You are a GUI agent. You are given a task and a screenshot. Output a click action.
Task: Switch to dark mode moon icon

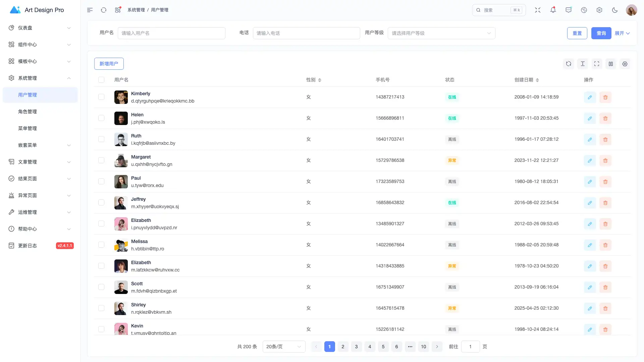click(x=615, y=10)
